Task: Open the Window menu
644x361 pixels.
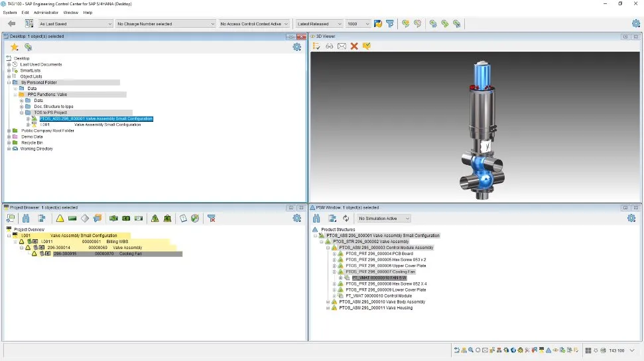Action: click(70, 13)
